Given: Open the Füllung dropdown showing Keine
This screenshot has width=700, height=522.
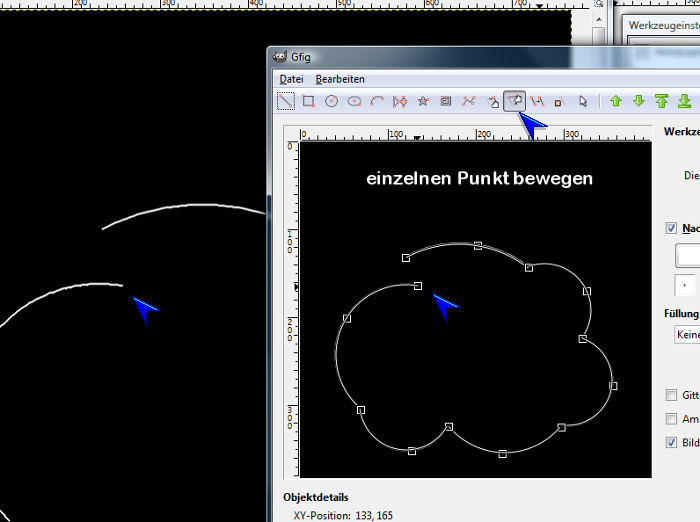Looking at the screenshot, I should click(x=687, y=335).
